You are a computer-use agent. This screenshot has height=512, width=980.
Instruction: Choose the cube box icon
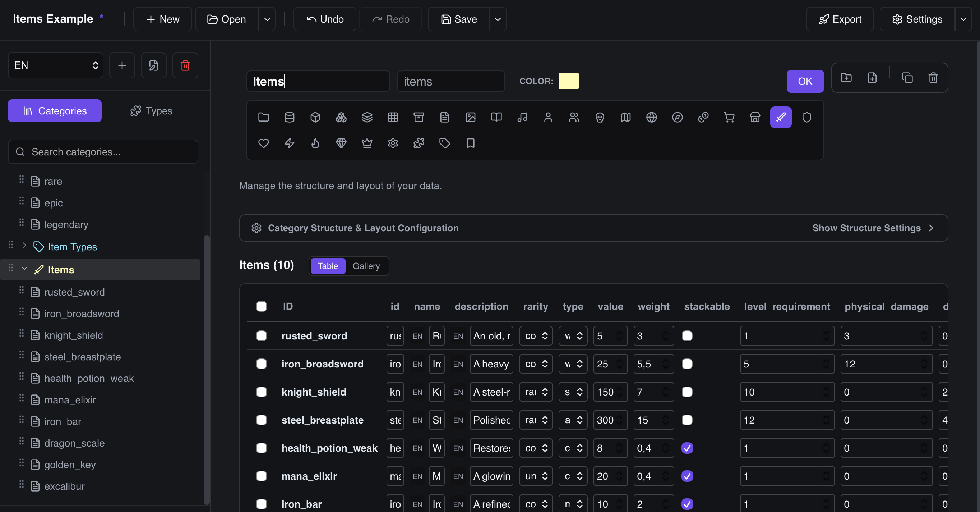pos(315,117)
